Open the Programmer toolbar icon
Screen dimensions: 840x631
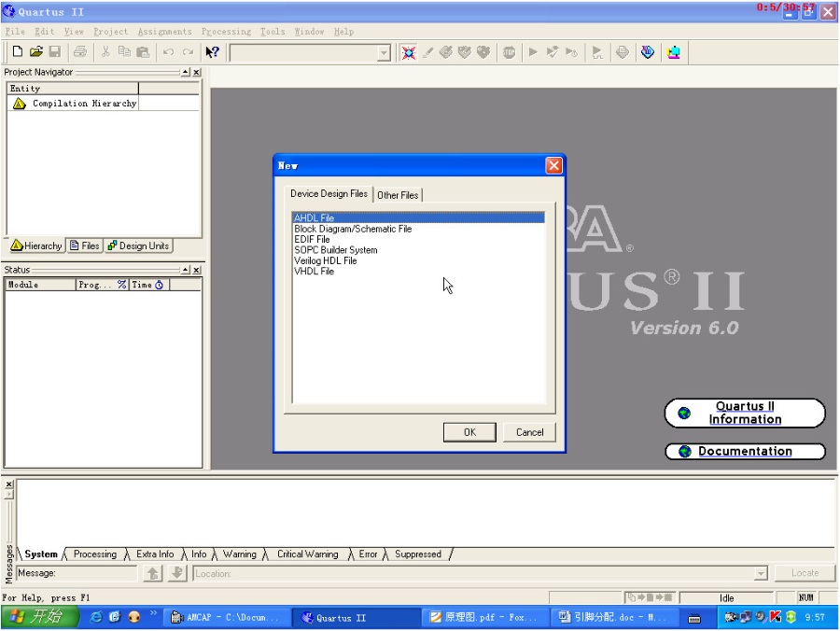click(647, 52)
